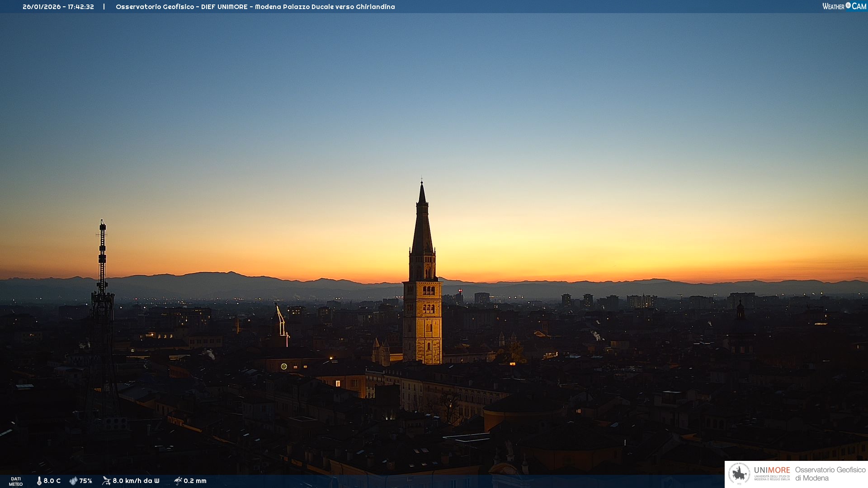Click the UNIMORE university seal emblem
The image size is (868, 488).
pos(739,474)
